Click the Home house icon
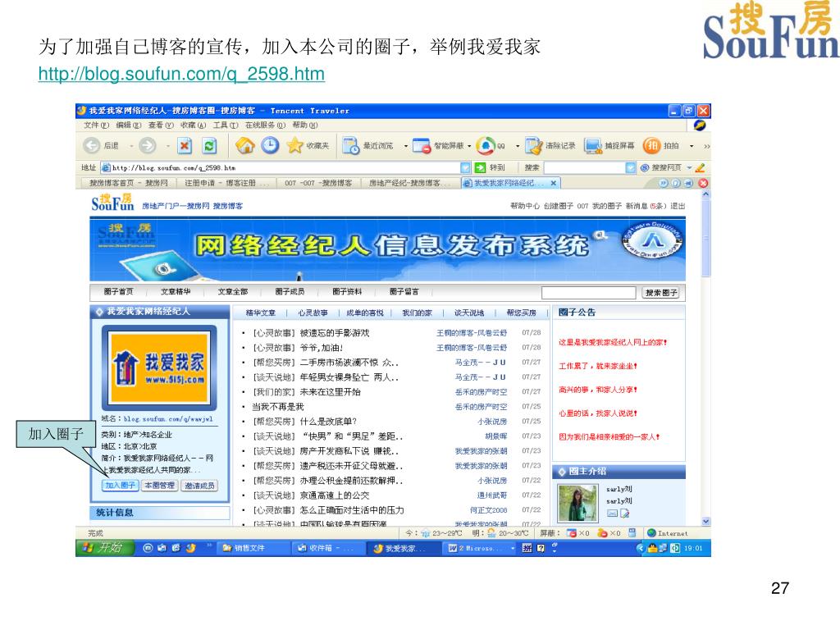This screenshot has width=840, height=630. [245, 145]
